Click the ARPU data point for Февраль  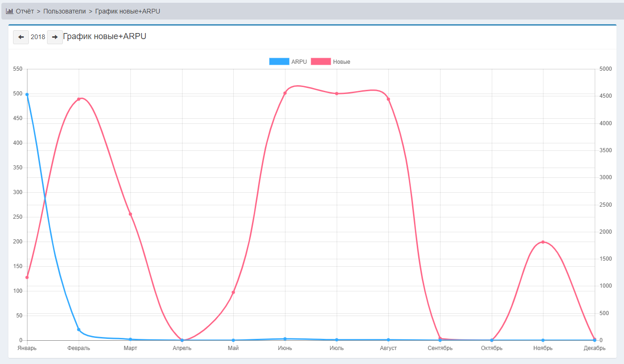click(79, 330)
